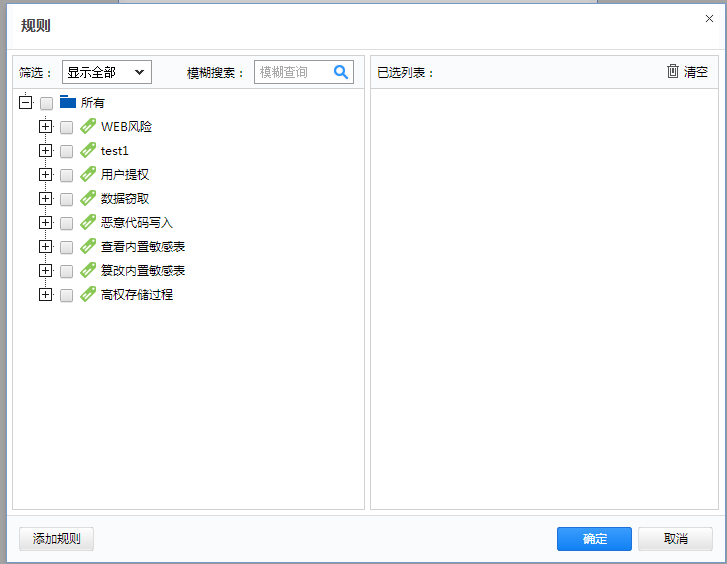Select the 篡改内置敏感表 tree item label
The height and width of the screenshot is (564, 727).
coord(143,271)
